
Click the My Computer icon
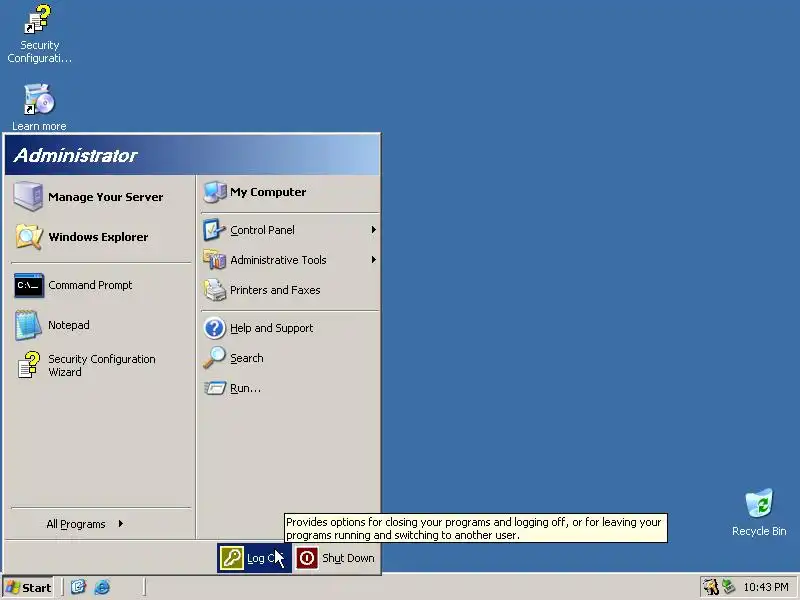215,192
